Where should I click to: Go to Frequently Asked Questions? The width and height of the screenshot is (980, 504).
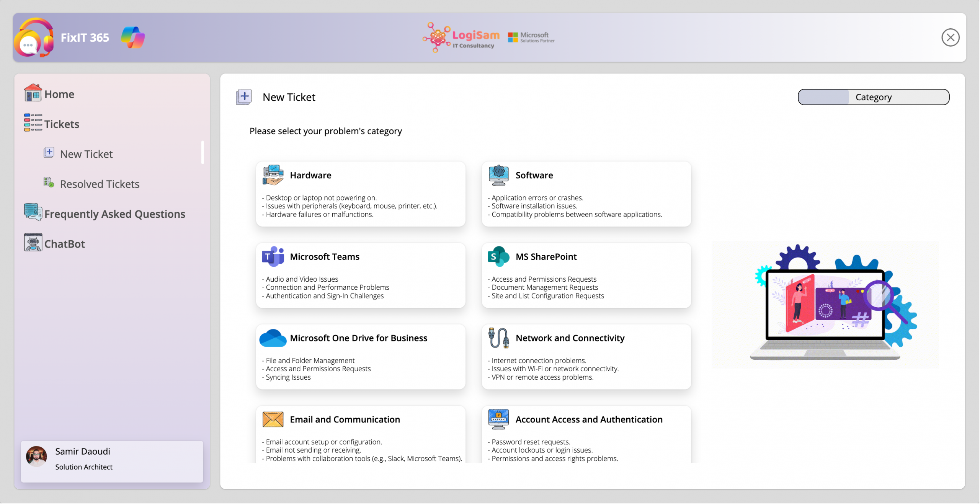(x=115, y=214)
